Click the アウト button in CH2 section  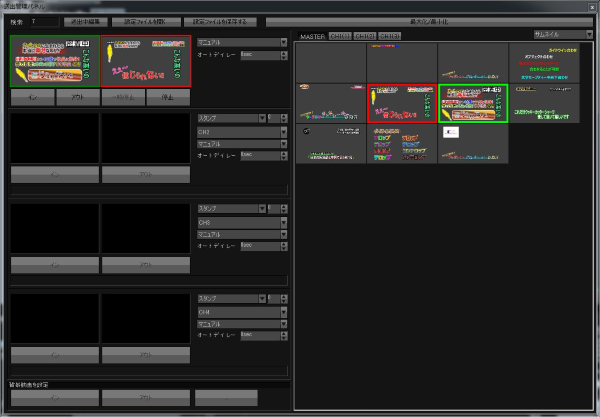(x=146, y=174)
